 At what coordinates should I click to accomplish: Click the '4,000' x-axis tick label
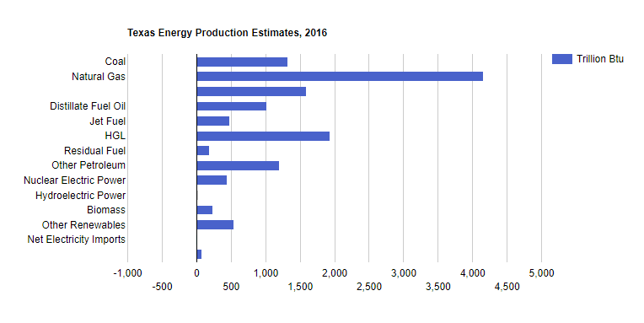[x=472, y=273]
